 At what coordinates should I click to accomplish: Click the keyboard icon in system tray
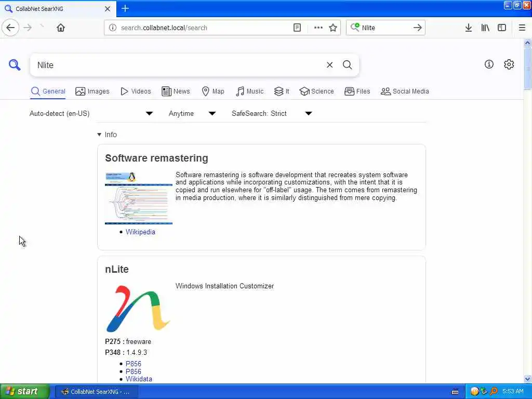[x=455, y=392]
